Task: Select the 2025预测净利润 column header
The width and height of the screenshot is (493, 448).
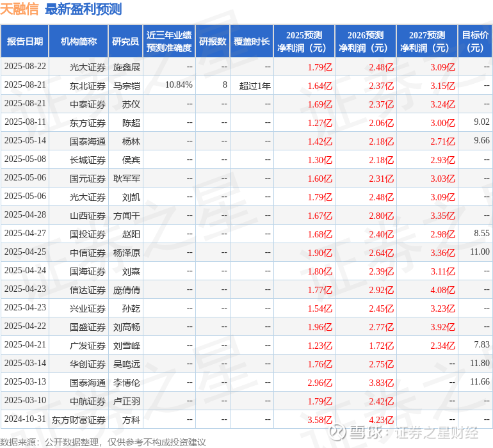Action: 304,41
